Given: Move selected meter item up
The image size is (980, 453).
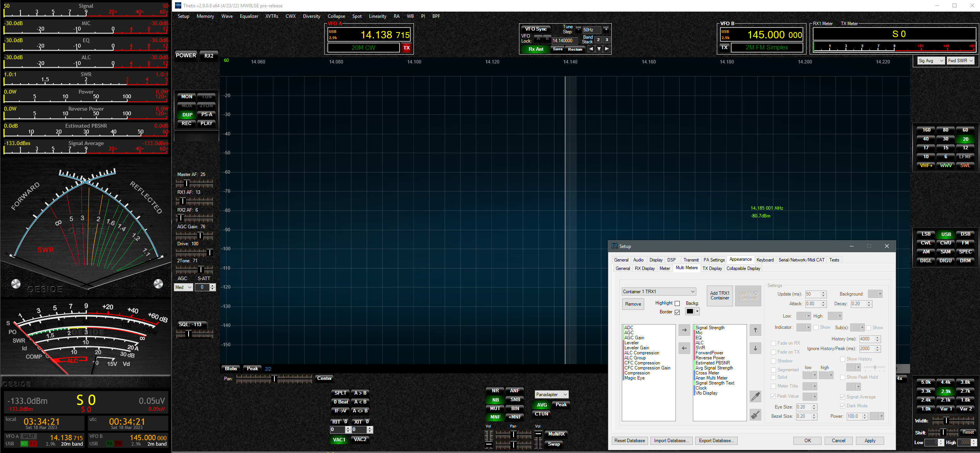Looking at the screenshot, I should (755, 330).
